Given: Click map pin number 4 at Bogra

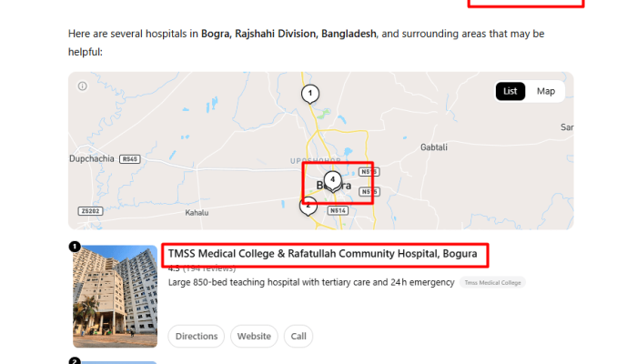Looking at the screenshot, I should click(333, 180).
